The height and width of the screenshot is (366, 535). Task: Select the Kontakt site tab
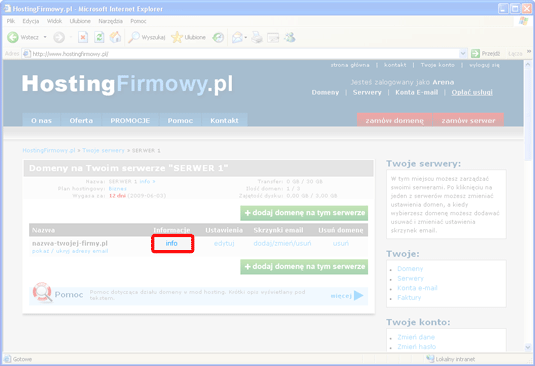224,120
